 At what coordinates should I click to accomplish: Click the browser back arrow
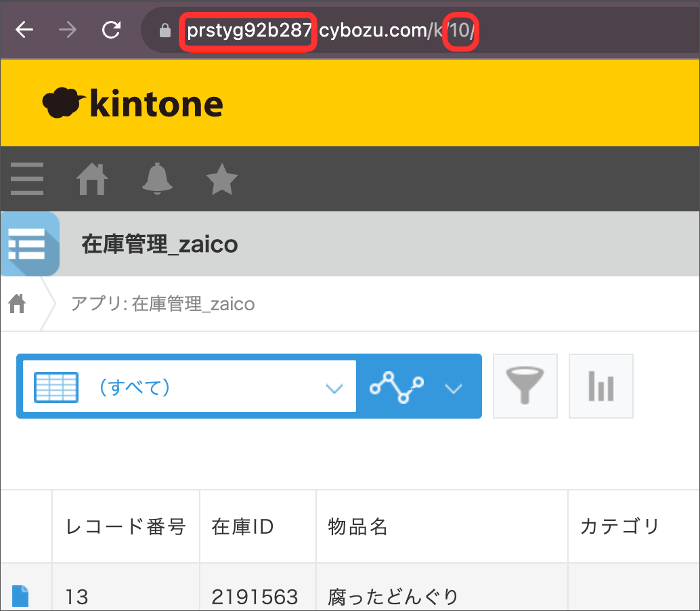[24, 30]
